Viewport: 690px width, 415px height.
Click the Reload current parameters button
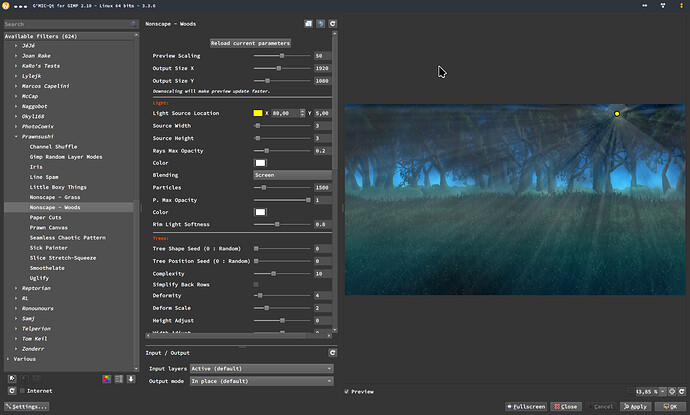(250, 43)
